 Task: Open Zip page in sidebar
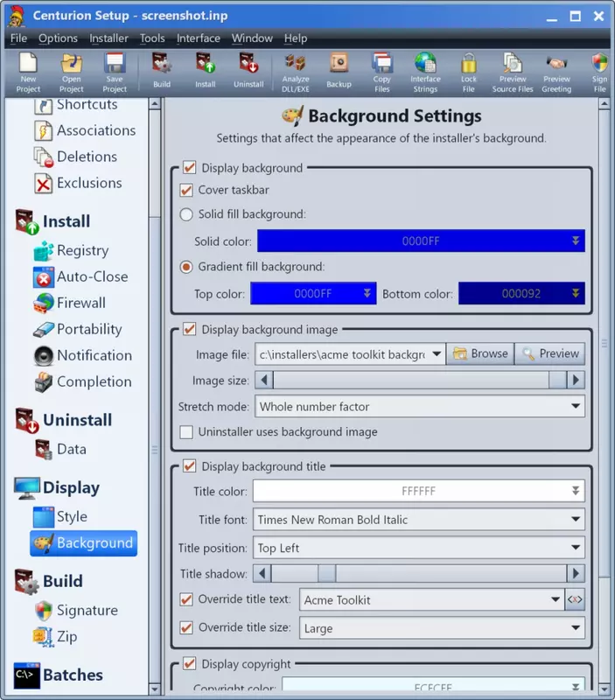coord(55,637)
